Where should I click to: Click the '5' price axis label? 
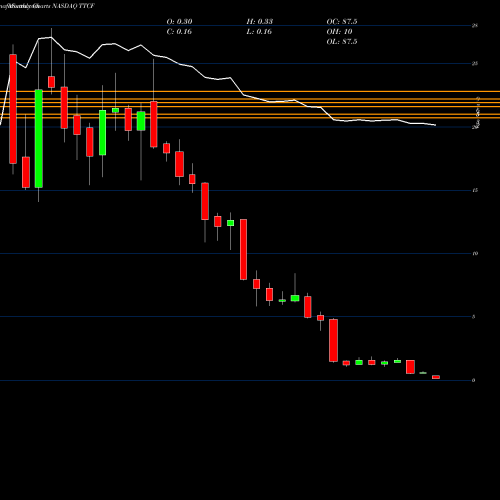474,317
